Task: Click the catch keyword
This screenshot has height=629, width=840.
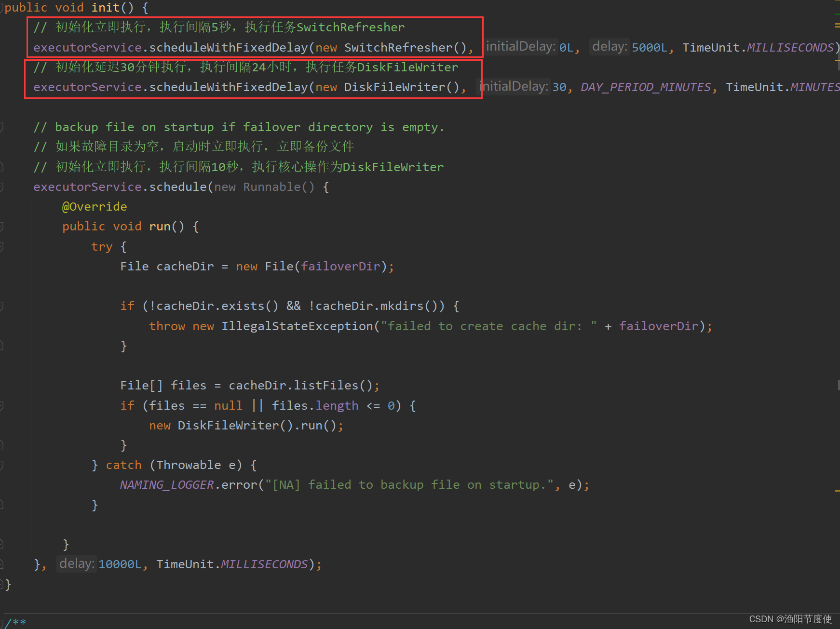Action: coord(123,465)
